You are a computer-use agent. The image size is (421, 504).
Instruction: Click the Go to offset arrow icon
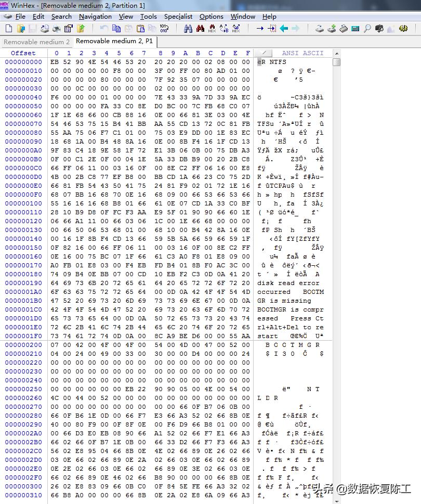click(260, 29)
